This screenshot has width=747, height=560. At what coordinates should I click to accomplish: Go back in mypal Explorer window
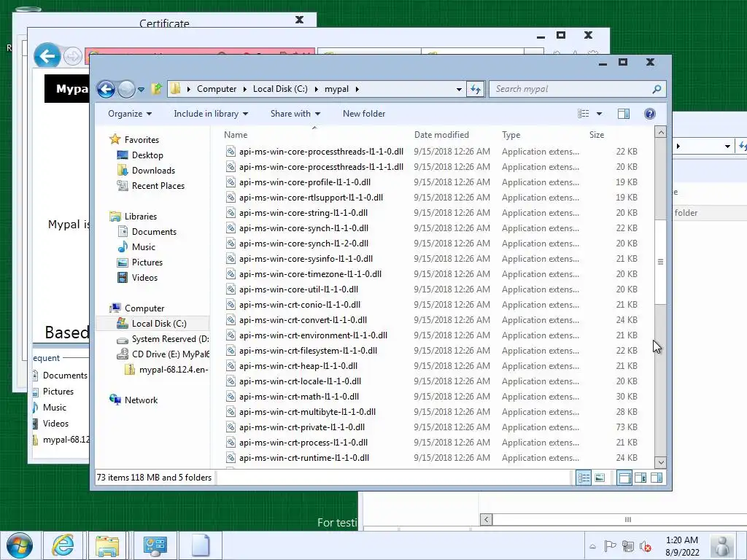107,89
